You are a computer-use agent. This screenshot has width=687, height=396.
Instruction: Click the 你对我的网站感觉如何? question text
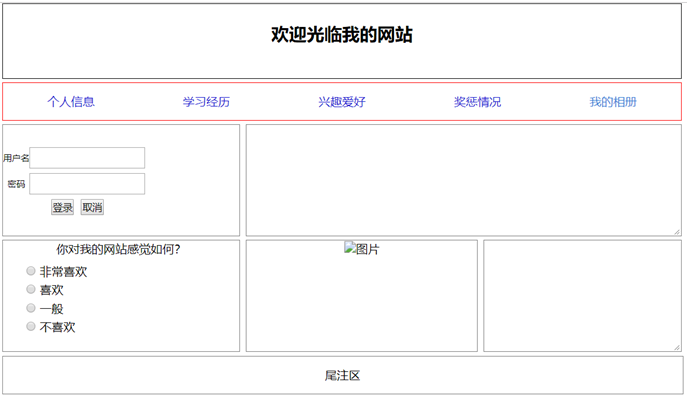[118, 249]
